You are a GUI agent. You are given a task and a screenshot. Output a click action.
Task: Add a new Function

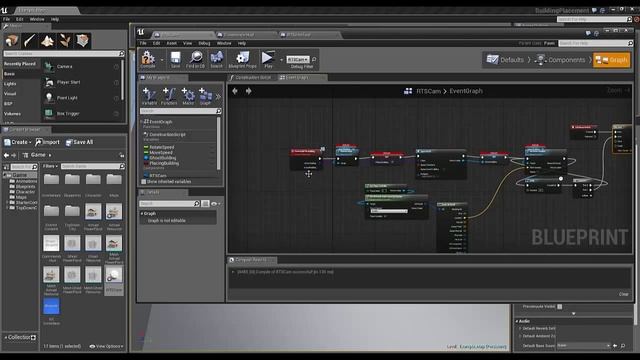169,95
